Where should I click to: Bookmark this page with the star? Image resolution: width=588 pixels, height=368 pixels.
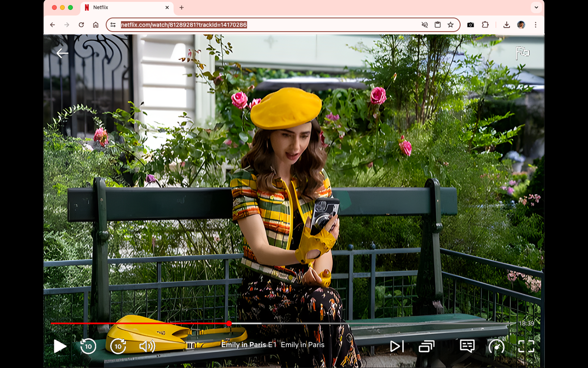(x=451, y=25)
